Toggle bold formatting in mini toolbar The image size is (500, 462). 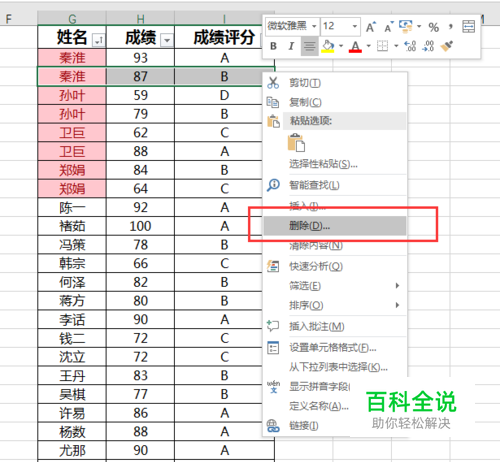click(273, 46)
